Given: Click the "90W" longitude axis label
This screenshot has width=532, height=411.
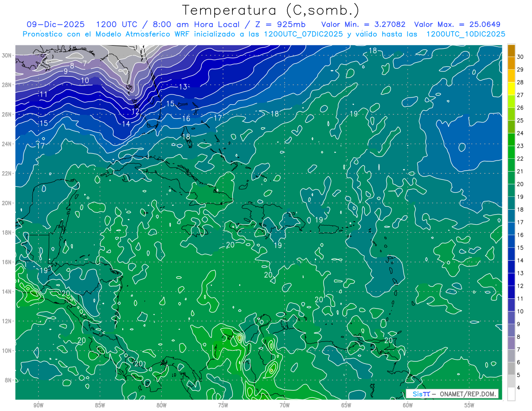Looking at the screenshot, I should 38,405.
